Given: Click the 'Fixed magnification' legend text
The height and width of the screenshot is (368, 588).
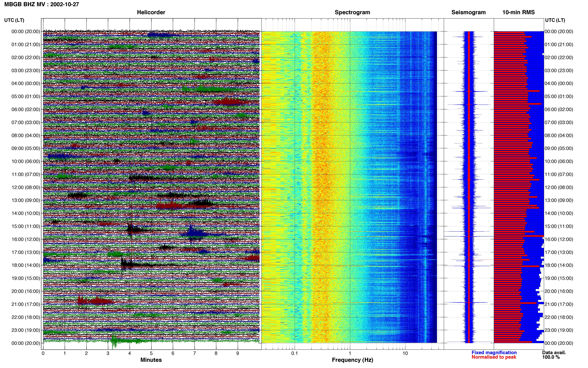Looking at the screenshot, I should tap(494, 352).
